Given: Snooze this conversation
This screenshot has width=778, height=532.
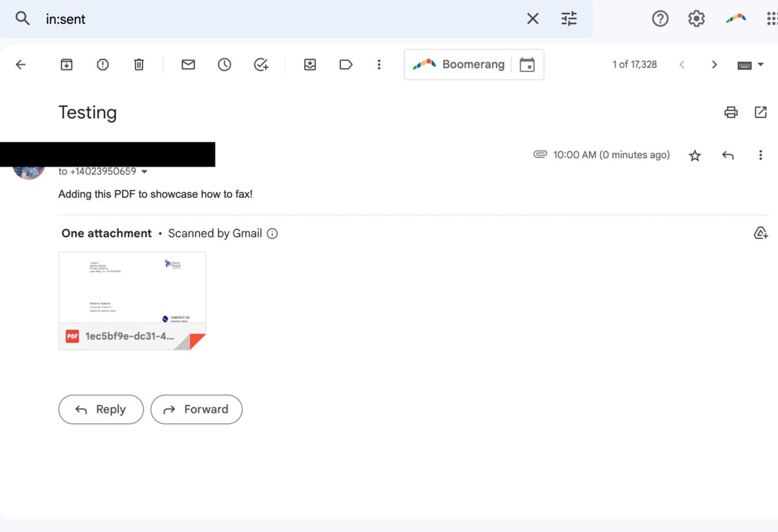Looking at the screenshot, I should coord(224,64).
